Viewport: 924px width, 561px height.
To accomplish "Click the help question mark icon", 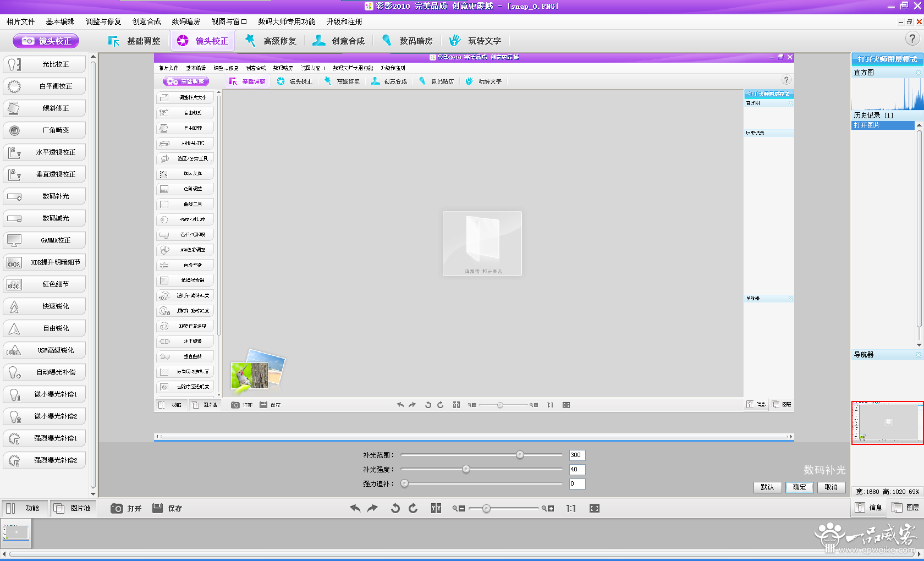I will [x=912, y=38].
